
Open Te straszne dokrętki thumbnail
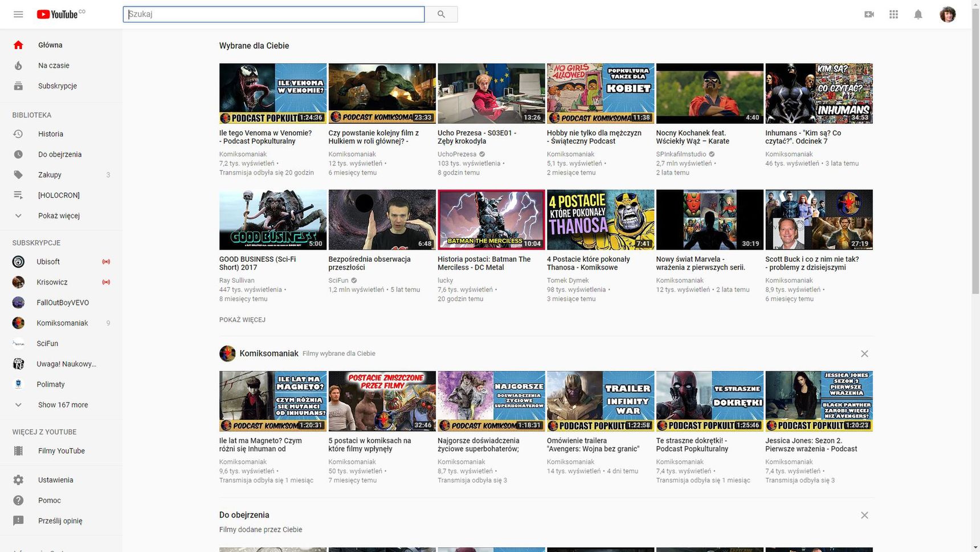709,401
